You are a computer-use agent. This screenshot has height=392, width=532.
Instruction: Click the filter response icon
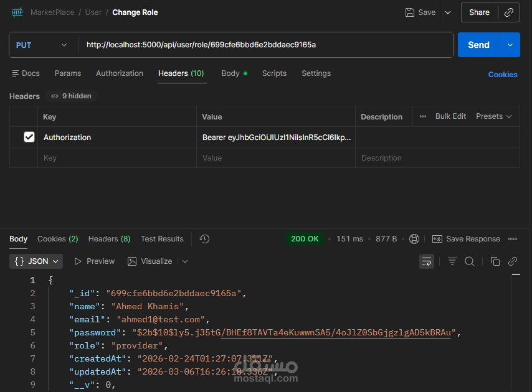[452, 261]
